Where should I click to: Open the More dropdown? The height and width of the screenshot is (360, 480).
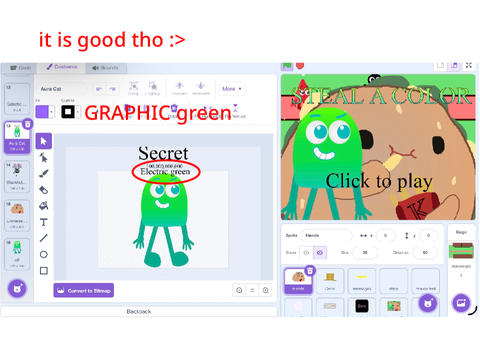(232, 89)
